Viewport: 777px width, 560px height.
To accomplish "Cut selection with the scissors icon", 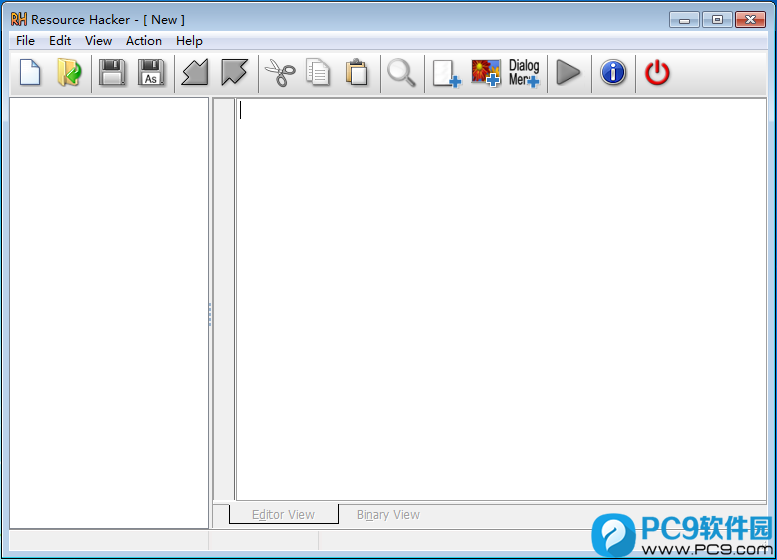I will [280, 73].
